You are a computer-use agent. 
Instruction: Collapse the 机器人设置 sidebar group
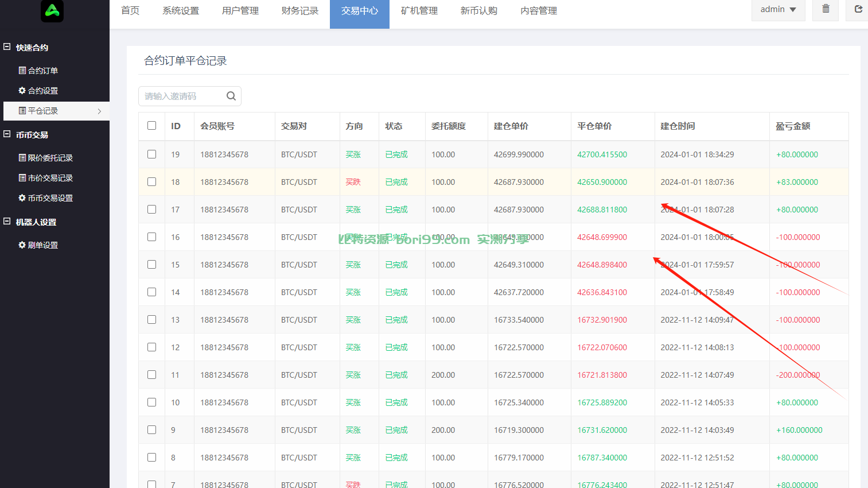point(7,222)
